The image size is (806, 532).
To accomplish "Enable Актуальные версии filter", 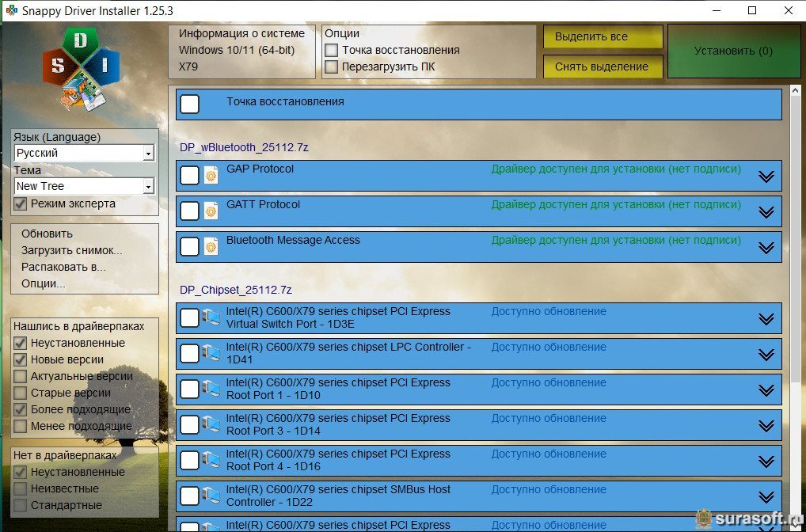I will (20, 376).
